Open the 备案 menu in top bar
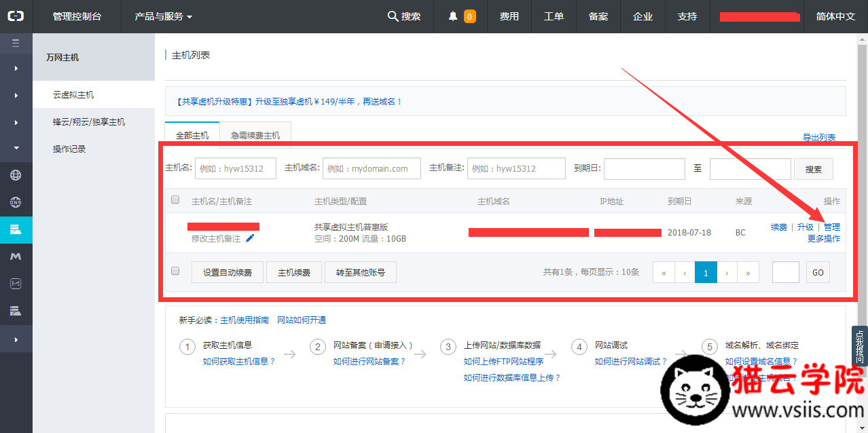 coord(598,16)
